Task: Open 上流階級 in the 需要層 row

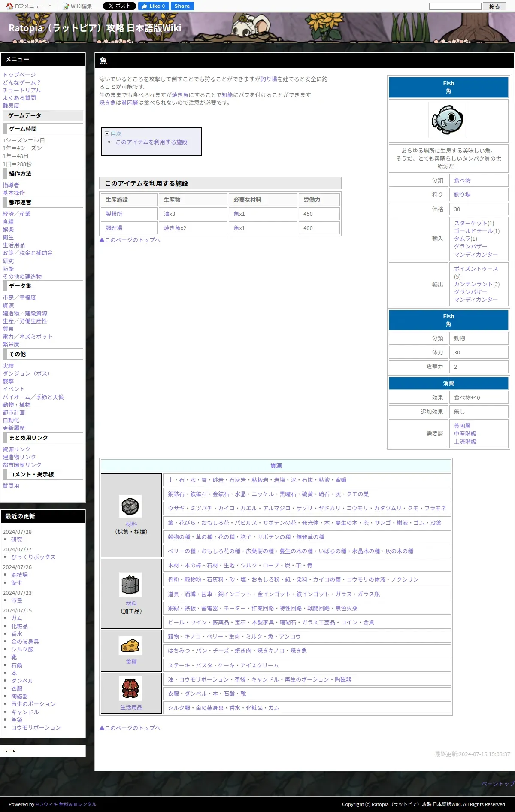Action: click(465, 442)
